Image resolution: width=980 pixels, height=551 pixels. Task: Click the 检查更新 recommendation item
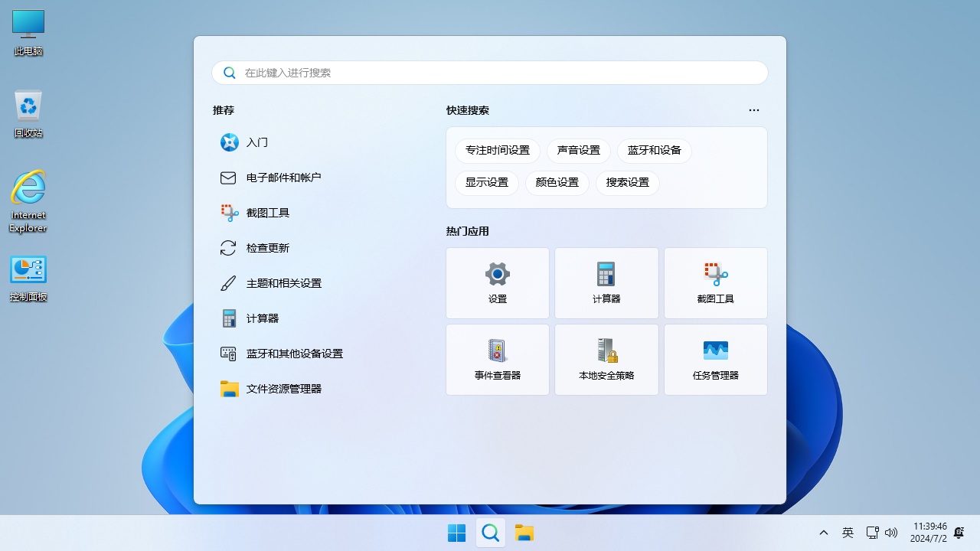click(266, 247)
